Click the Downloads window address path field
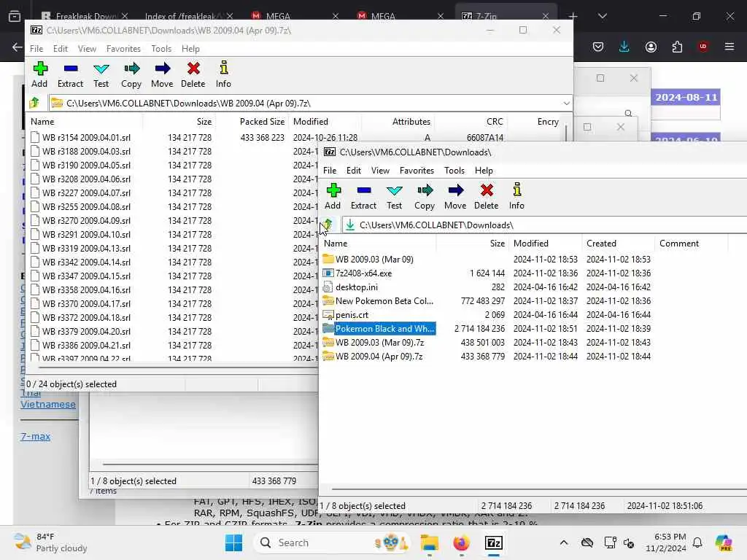This screenshot has width=747, height=560. 543,225
